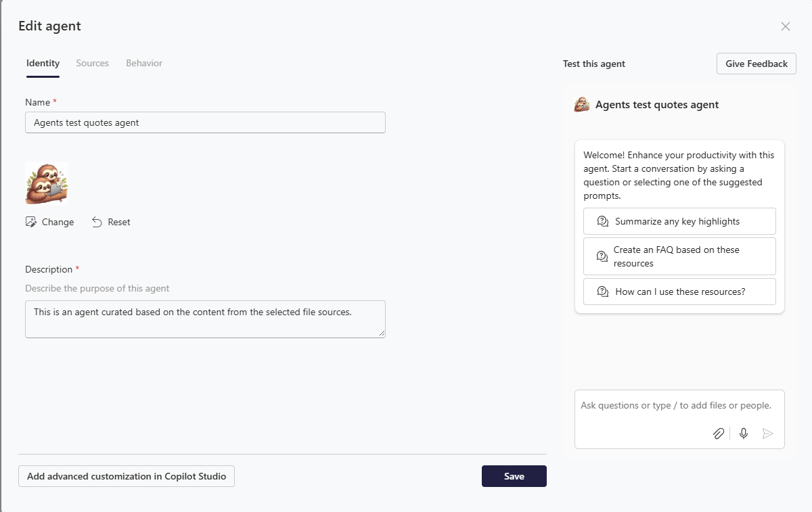Click the Reset undo-arrow icon

point(97,222)
